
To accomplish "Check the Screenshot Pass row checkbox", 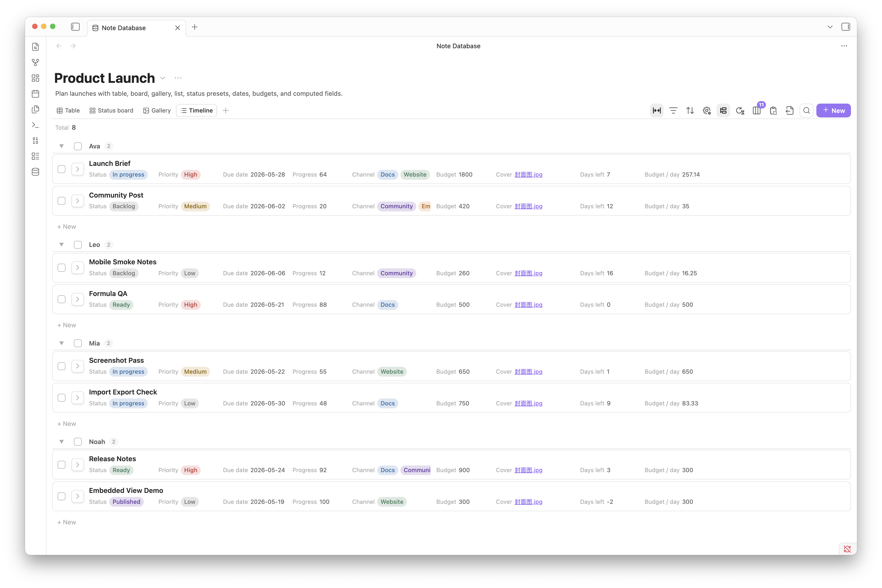I will point(61,366).
